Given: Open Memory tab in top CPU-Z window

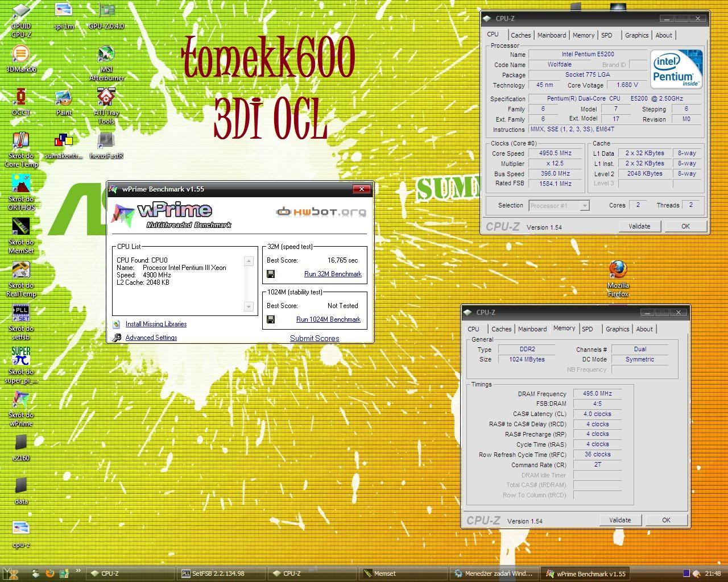Looking at the screenshot, I should (x=584, y=35).
